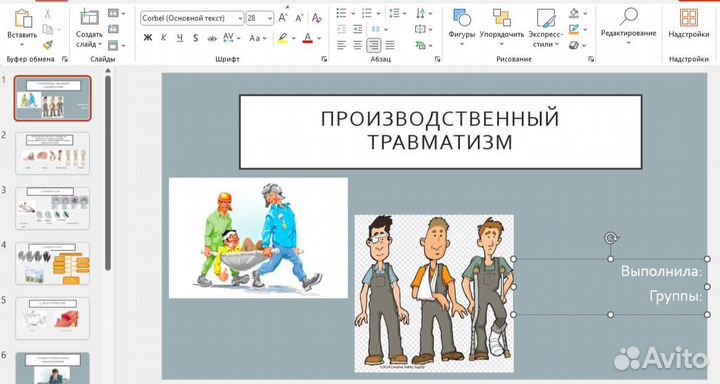Select slide 3 thumbnail
720x384 pixels.
click(x=52, y=208)
